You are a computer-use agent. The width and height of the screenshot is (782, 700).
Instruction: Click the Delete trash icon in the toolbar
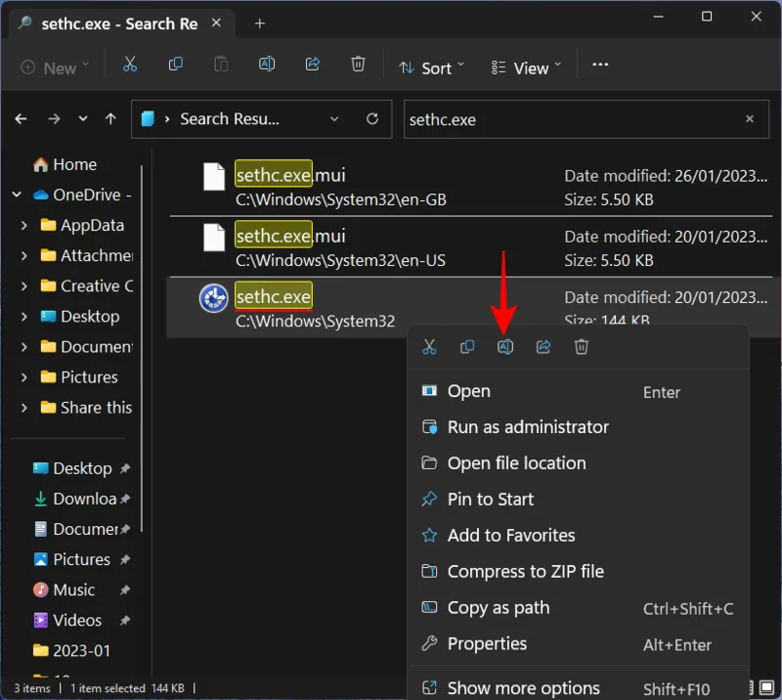[358, 65]
